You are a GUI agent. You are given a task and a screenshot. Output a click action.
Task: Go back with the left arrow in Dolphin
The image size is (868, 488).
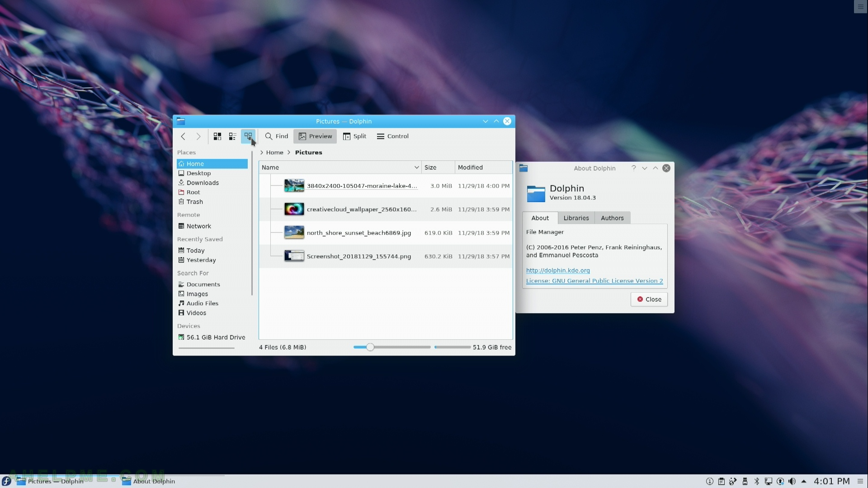point(183,136)
